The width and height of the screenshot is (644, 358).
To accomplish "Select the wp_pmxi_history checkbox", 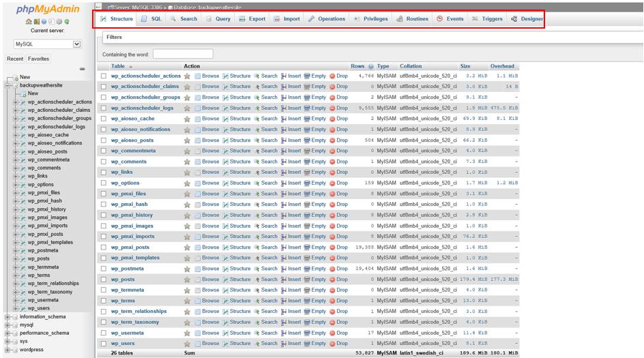I will pos(104,215).
